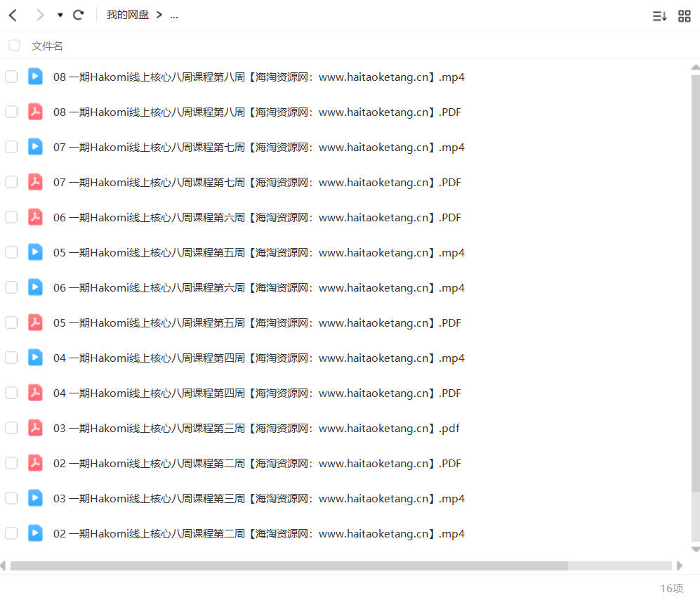The height and width of the screenshot is (600, 700).
Task: Check the box for 06 第六周 .mp4
Action: click(x=11, y=287)
